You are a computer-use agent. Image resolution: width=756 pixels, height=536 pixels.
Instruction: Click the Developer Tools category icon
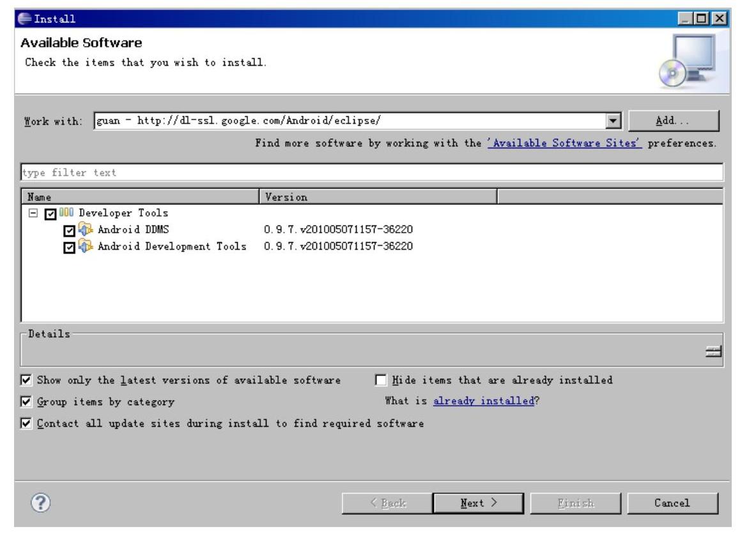point(66,212)
